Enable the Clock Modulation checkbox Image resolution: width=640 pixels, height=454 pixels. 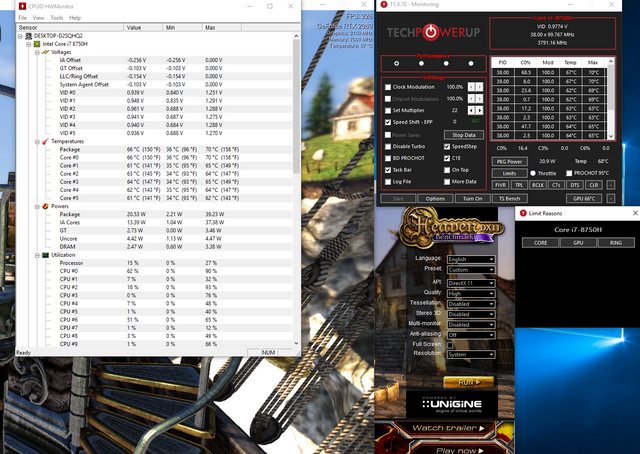pos(388,87)
